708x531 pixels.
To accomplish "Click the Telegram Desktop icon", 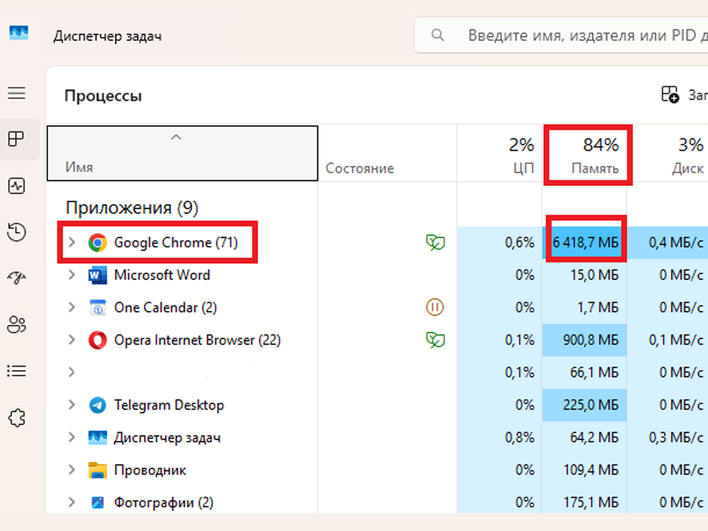I will pos(98,405).
